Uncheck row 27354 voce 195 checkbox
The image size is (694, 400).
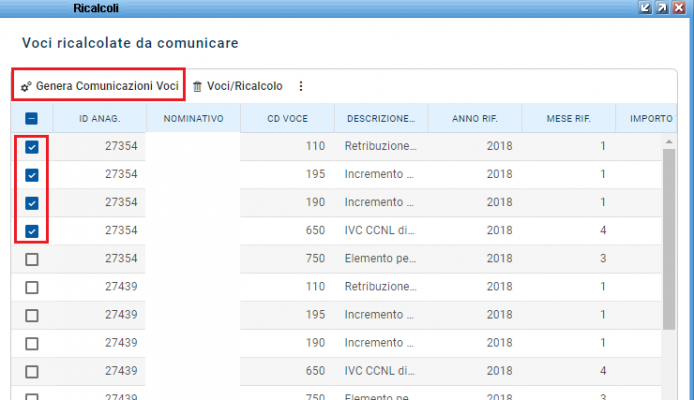coord(31,175)
